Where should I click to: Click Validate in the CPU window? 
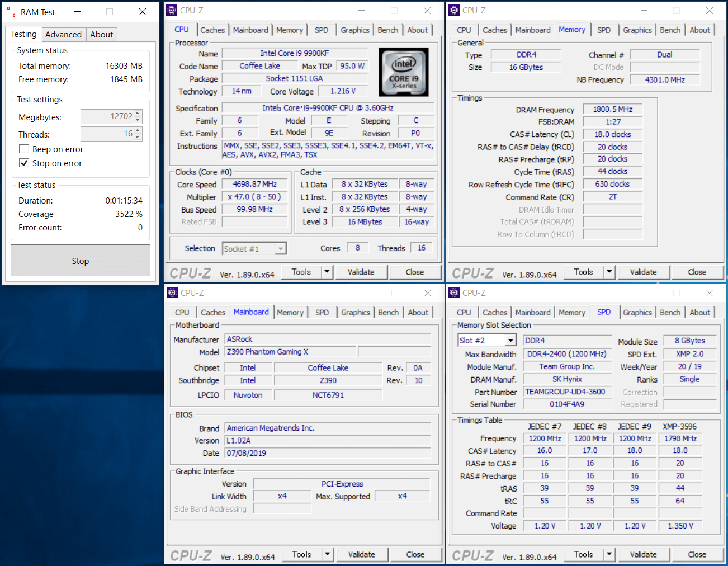(x=361, y=272)
